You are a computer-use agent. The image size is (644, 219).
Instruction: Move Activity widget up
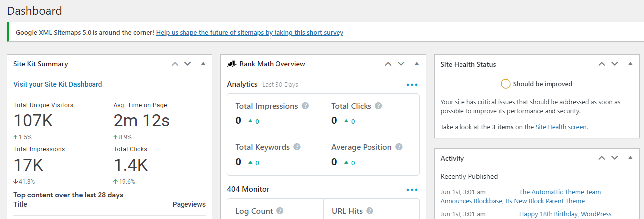[602, 158]
